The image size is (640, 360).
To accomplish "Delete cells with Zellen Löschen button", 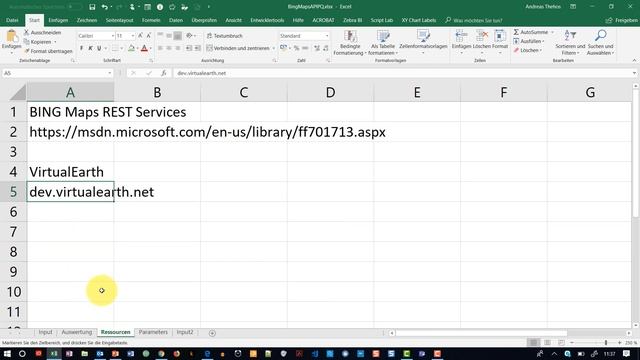I will click(x=482, y=42).
